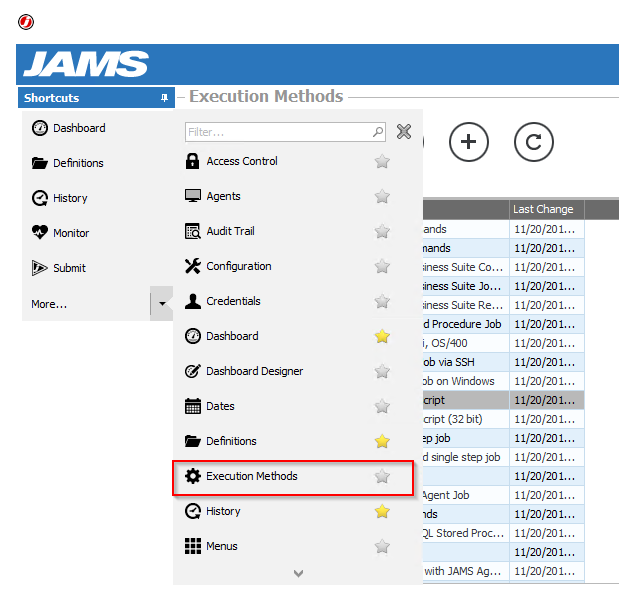The height and width of the screenshot is (604, 619).
Task: Click the More… shortcuts label
Action: 49,304
